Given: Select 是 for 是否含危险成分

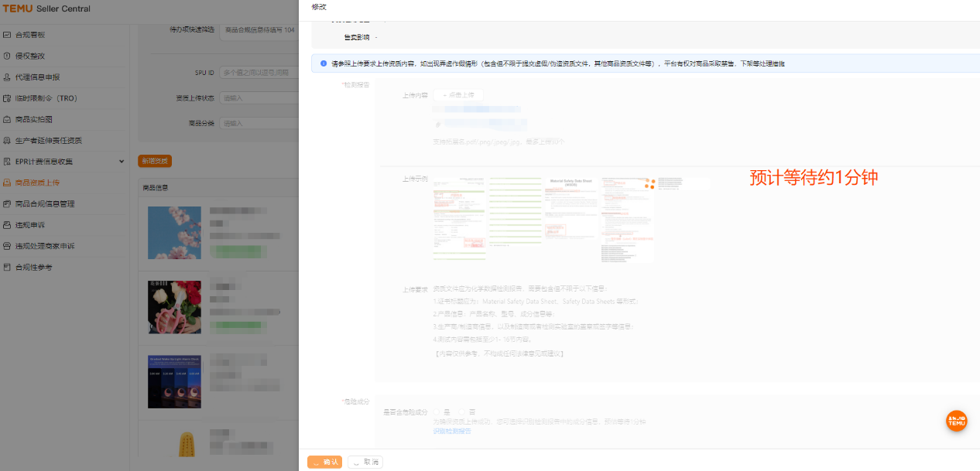Looking at the screenshot, I should click(437, 412).
